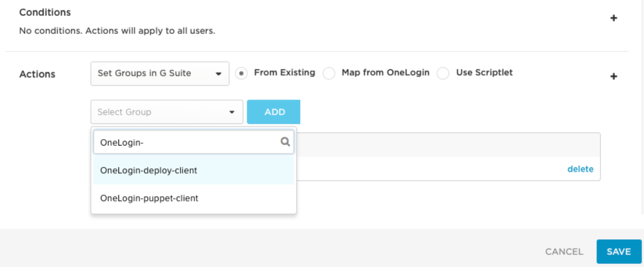This screenshot has width=644, height=267.
Task: Pick OneLogin-deploy-client from the list
Action: click(194, 170)
